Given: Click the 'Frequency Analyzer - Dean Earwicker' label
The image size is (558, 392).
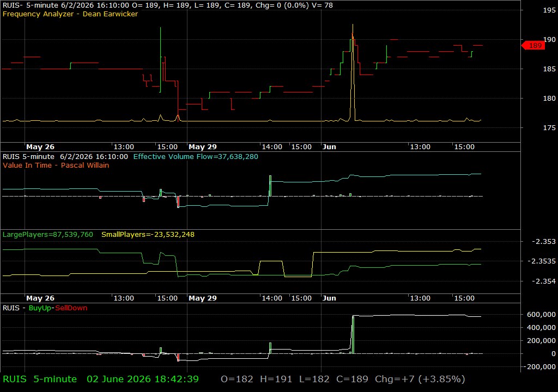Looking at the screenshot, I should click(70, 14).
